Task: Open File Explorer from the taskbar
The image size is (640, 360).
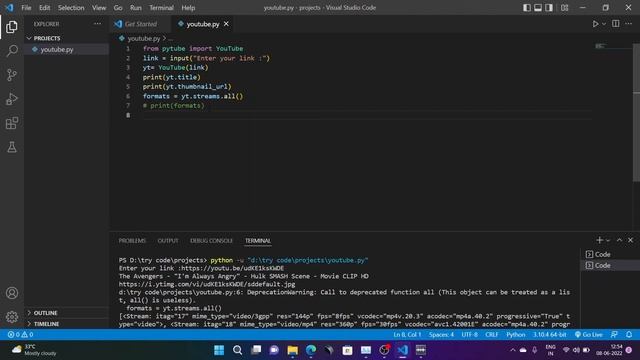Action: point(293,350)
